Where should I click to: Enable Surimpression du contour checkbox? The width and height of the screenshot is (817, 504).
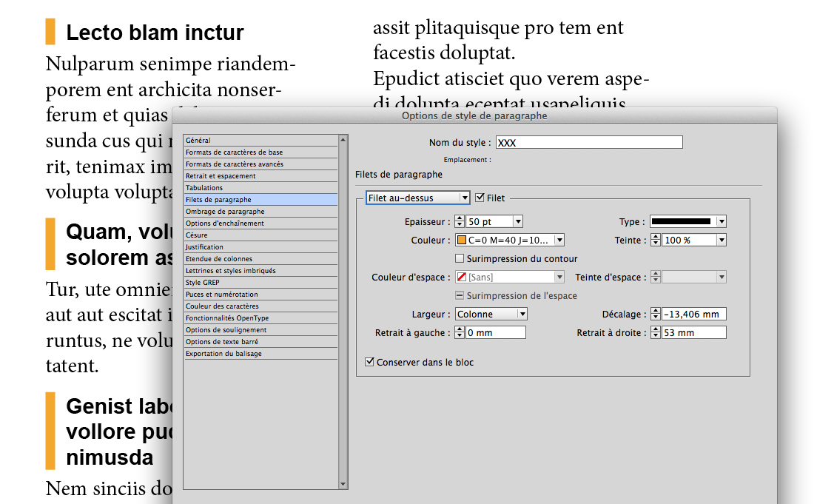point(460,258)
